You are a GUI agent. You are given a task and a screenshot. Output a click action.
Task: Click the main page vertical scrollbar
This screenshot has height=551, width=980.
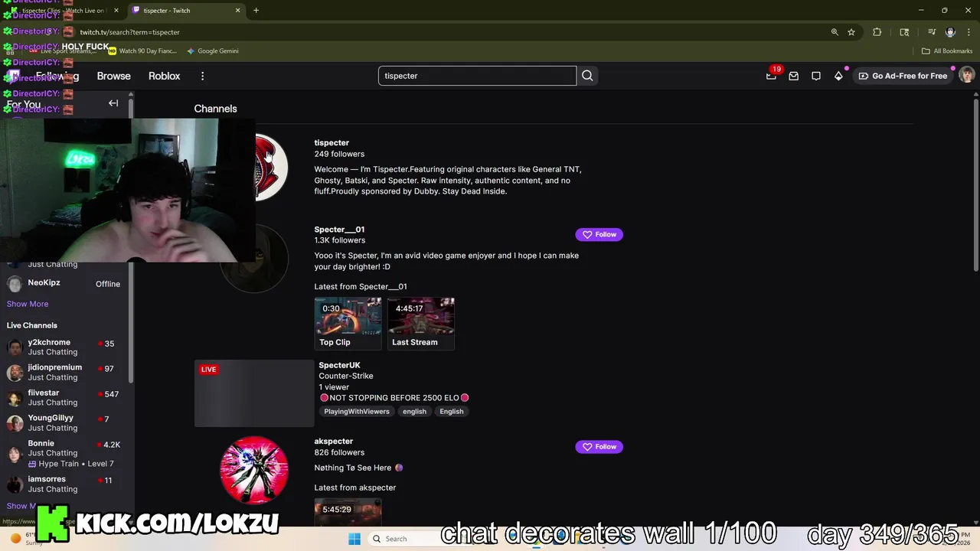(x=976, y=184)
